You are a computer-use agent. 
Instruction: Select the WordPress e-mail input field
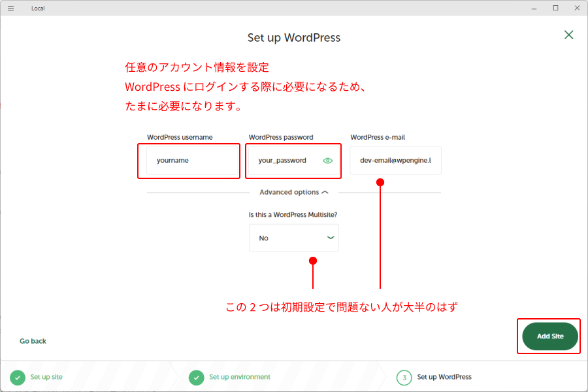[395, 161]
